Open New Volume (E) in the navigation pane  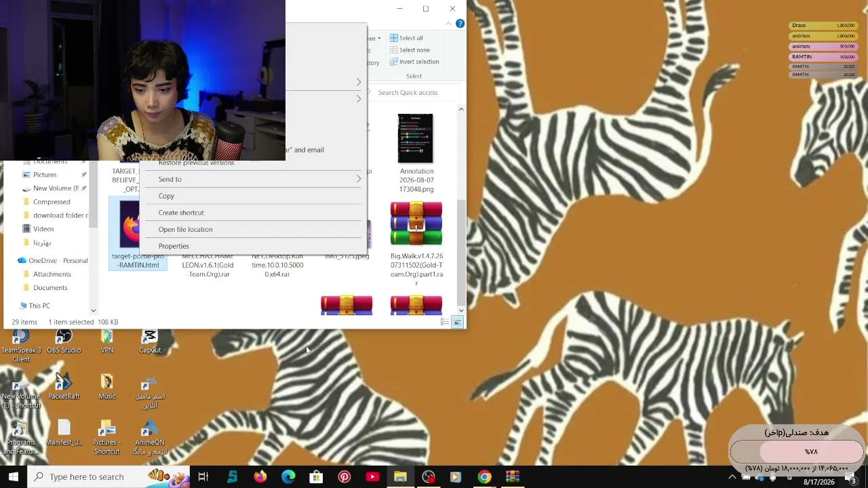coord(56,188)
